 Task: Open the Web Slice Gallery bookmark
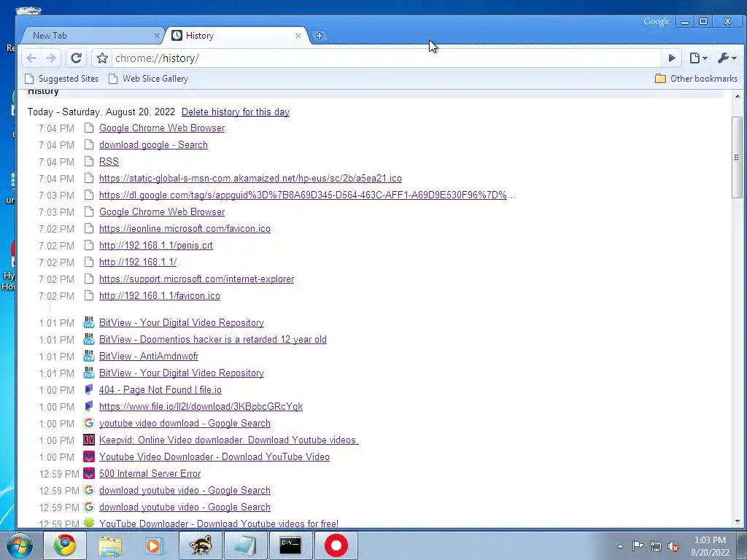pos(149,79)
